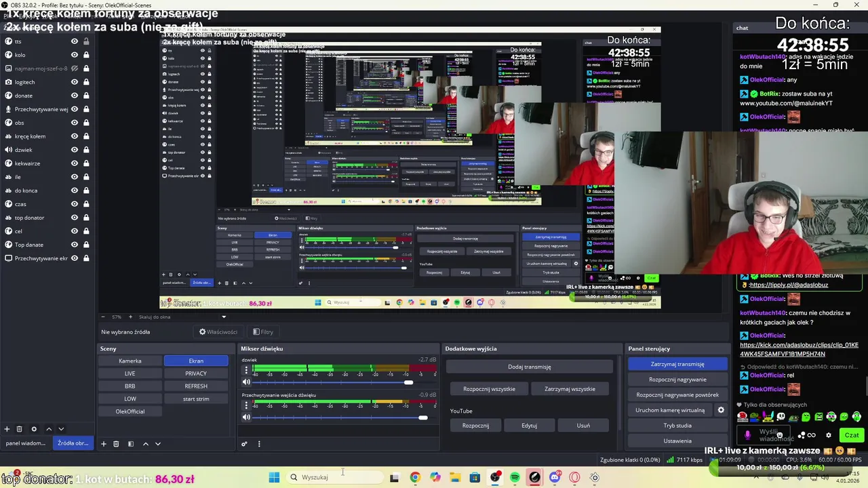Delete the selected scene with the trash icon

point(116,444)
